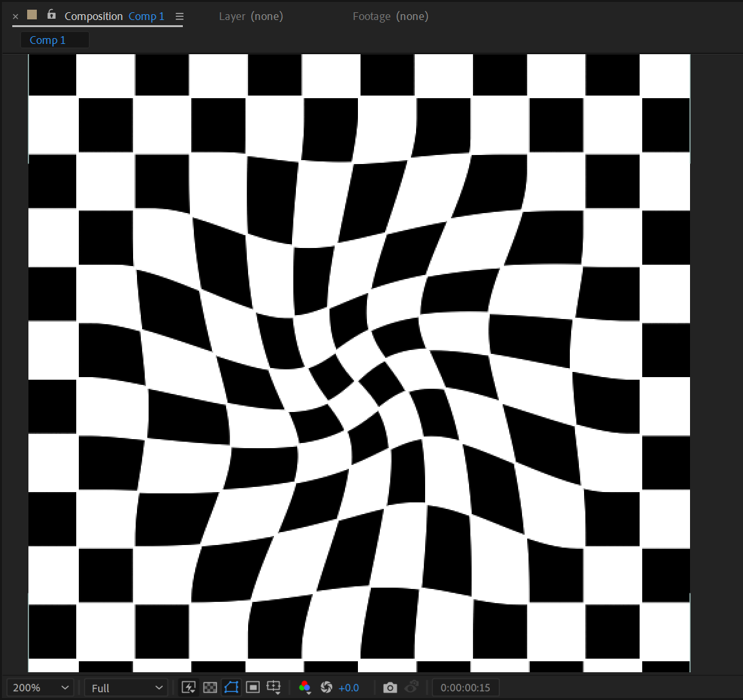Open the Composition panel hamburger menu
743x700 pixels.
(x=179, y=17)
